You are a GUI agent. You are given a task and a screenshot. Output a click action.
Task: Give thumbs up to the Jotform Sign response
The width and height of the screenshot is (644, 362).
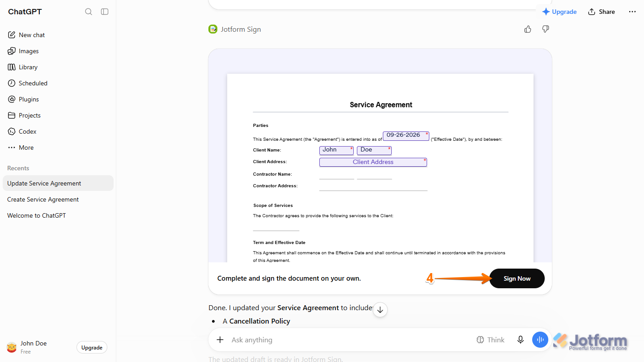coord(528,29)
